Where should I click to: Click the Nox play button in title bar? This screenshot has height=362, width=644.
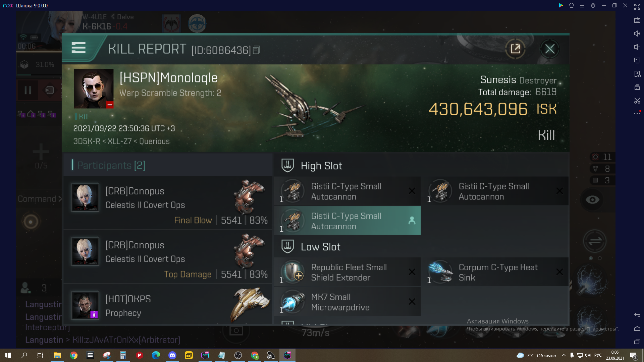point(560,5)
